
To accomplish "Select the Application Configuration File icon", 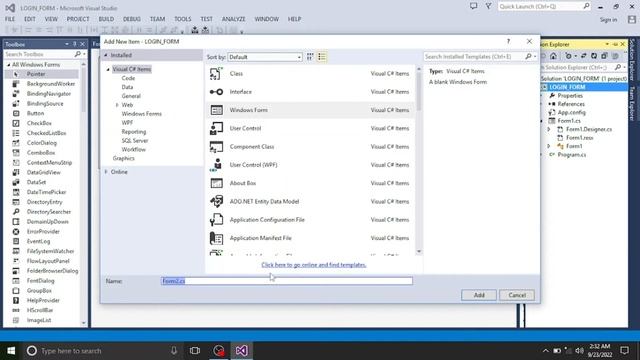I will (x=216, y=220).
